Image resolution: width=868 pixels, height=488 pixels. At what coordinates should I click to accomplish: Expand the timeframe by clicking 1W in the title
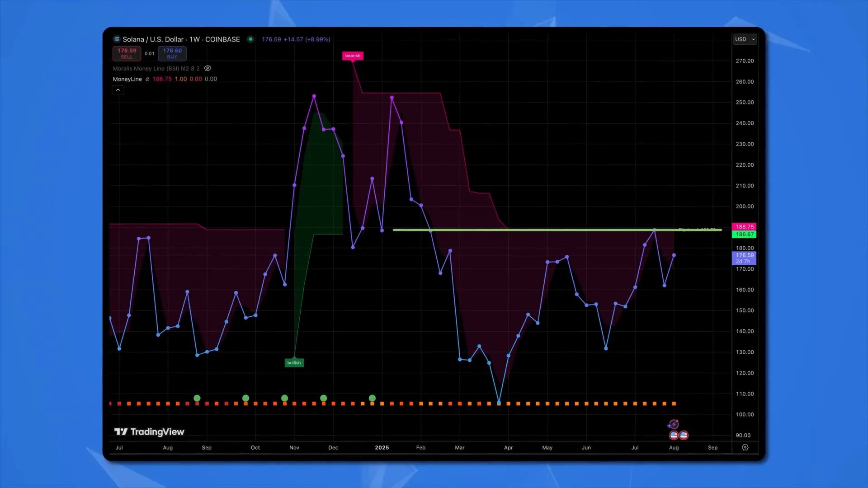coord(194,39)
